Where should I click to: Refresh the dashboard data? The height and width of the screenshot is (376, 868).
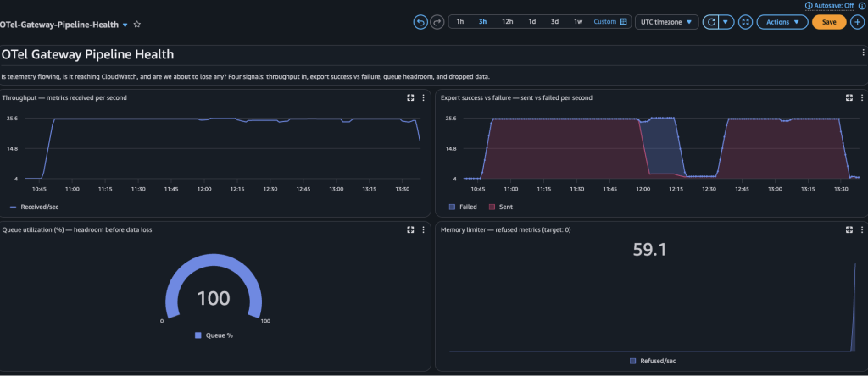[710, 22]
